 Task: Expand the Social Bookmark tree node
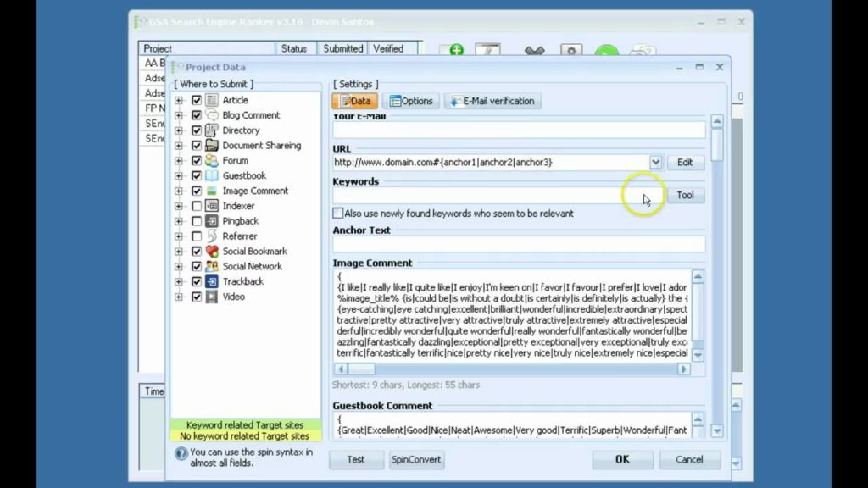pyautogui.click(x=179, y=251)
